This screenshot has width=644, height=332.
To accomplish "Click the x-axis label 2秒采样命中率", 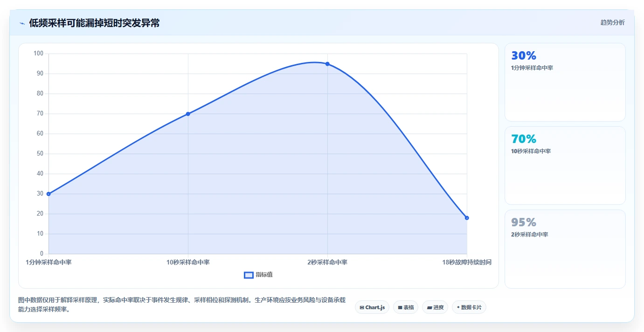I will click(327, 262).
